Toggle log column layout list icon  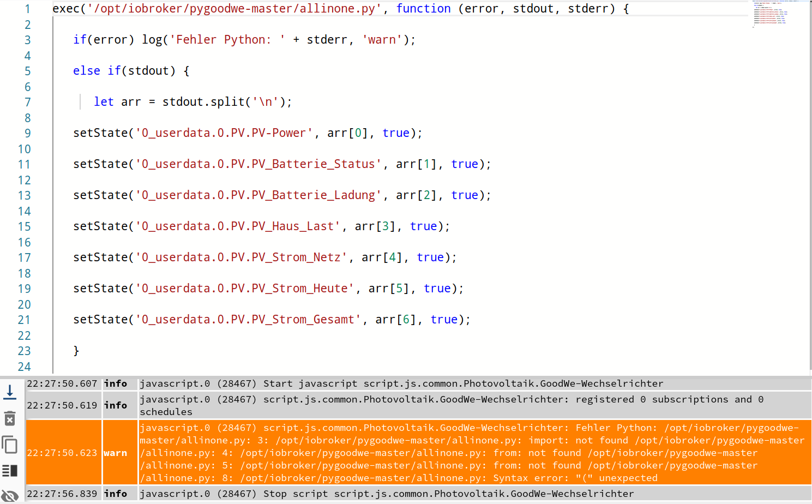[x=10, y=470]
